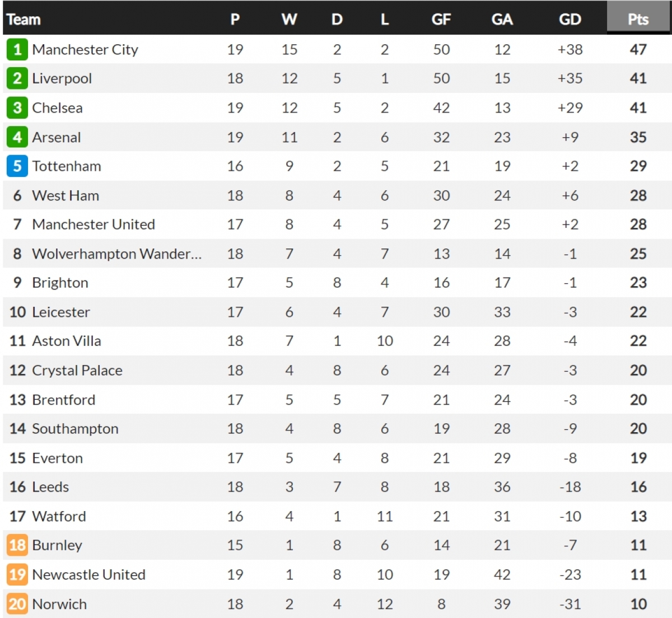Viewport: 672px width, 618px height.
Task: Sort table by Pts column header
Action: pyautogui.click(x=638, y=20)
